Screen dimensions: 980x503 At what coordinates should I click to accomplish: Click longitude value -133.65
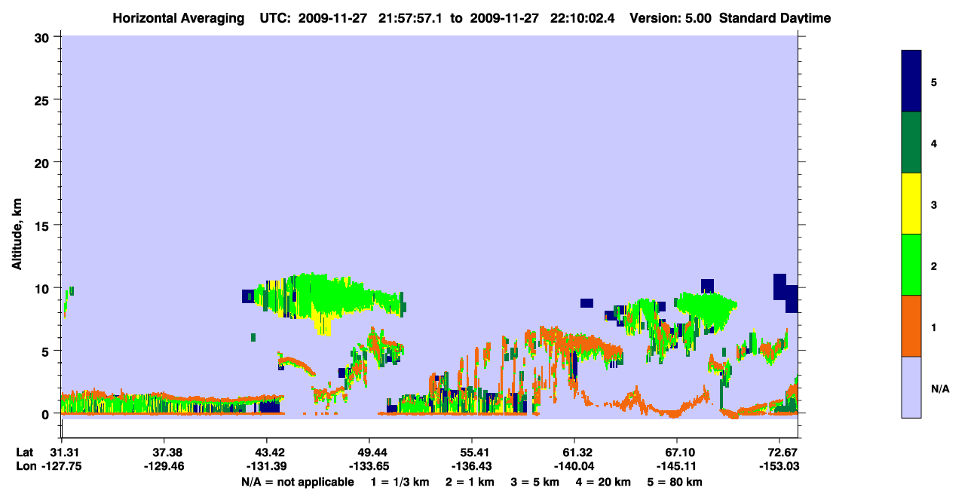(x=369, y=467)
